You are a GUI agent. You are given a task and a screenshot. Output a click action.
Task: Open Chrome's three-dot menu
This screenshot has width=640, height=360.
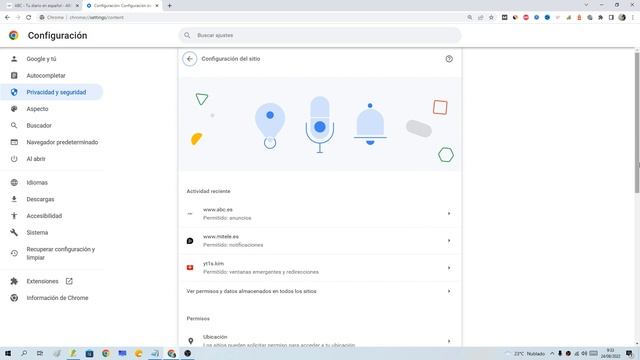[x=633, y=18]
